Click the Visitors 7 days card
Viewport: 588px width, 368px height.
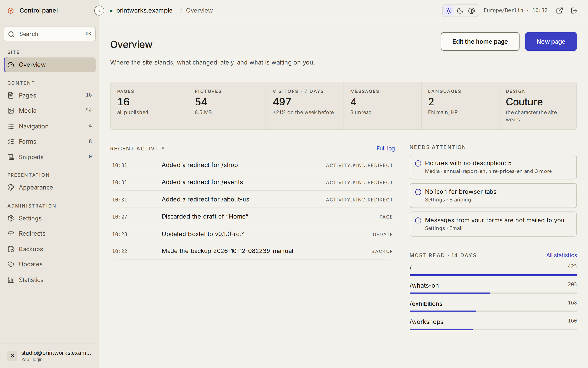[x=305, y=106]
